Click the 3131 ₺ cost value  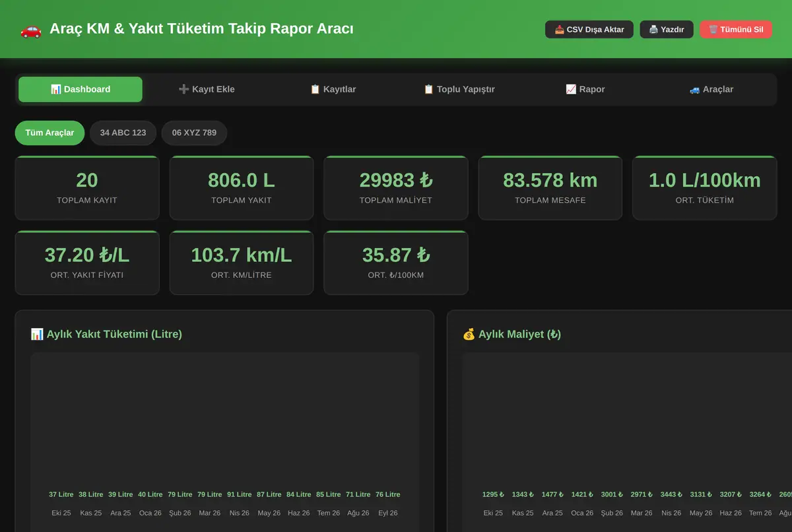[701, 494]
